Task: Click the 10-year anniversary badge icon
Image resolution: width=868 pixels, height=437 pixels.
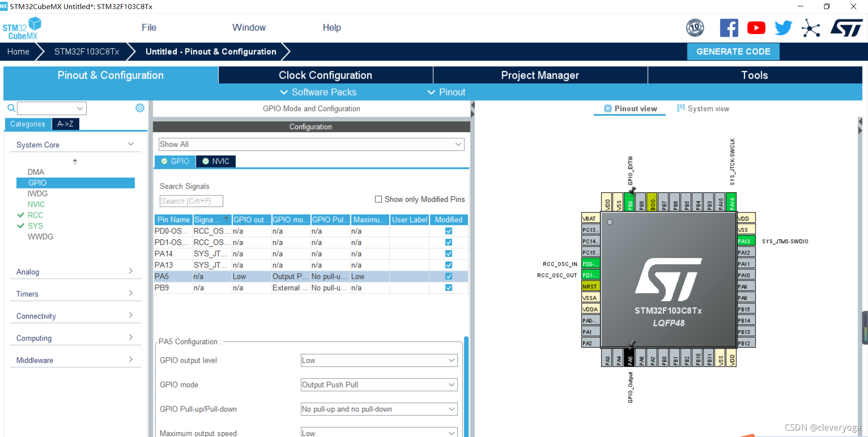Action: click(x=695, y=28)
